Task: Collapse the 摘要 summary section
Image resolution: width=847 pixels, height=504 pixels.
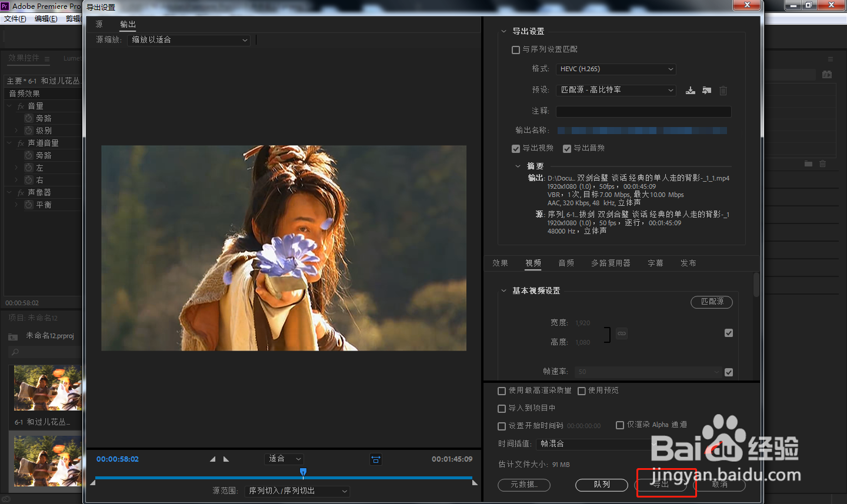Action: [x=518, y=166]
